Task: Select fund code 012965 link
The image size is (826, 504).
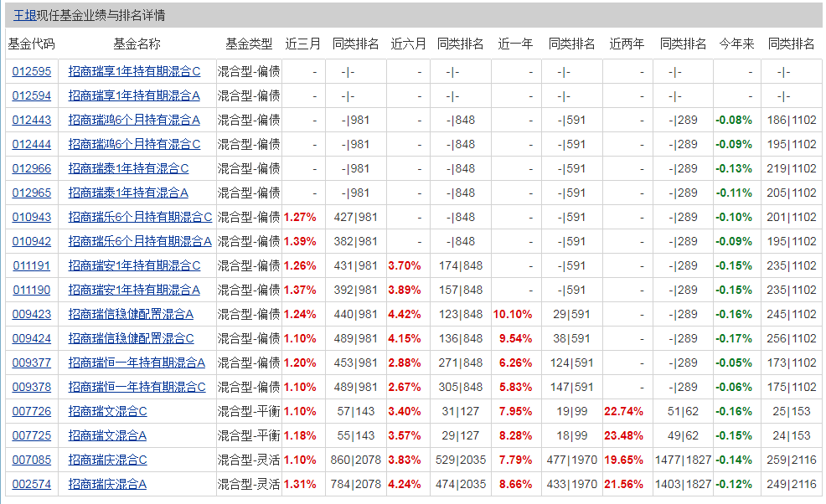Action: (32, 193)
